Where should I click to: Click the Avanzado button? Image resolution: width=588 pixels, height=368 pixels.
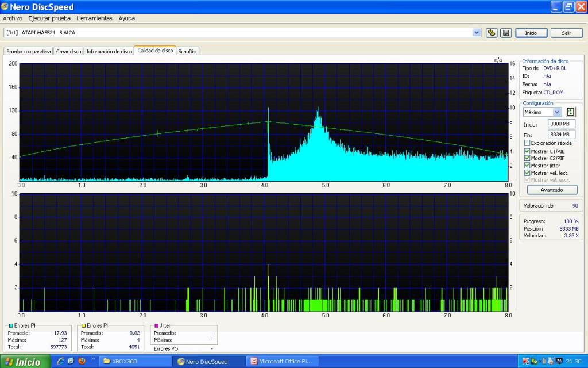pyautogui.click(x=551, y=190)
